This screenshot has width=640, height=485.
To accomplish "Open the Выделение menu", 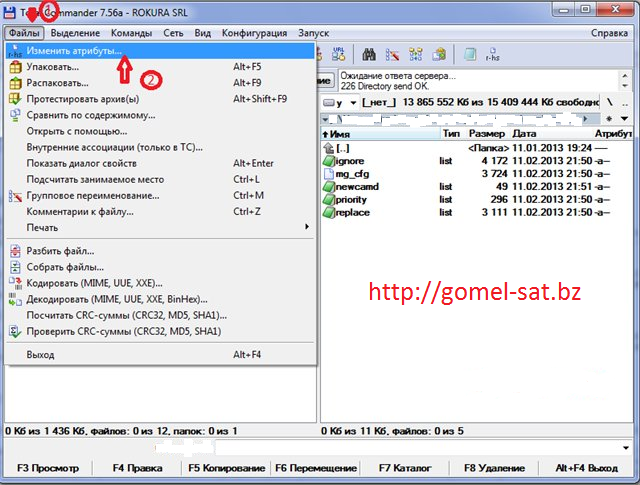I will (75, 33).
